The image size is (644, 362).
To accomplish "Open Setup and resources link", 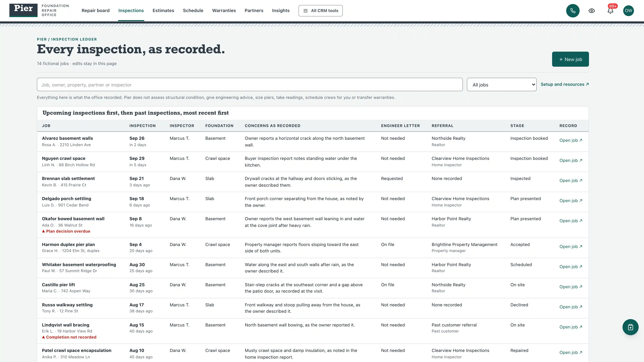I will [x=565, y=84].
